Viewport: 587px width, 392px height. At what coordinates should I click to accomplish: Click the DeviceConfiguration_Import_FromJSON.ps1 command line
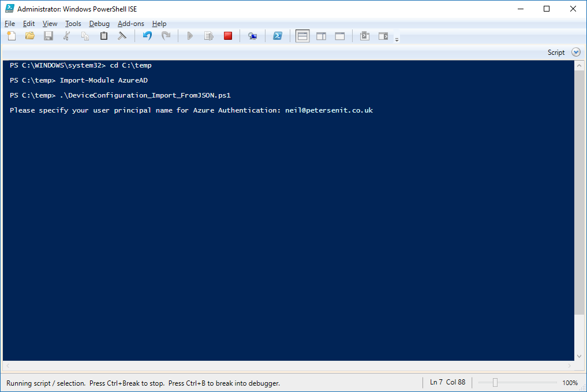[120, 95]
